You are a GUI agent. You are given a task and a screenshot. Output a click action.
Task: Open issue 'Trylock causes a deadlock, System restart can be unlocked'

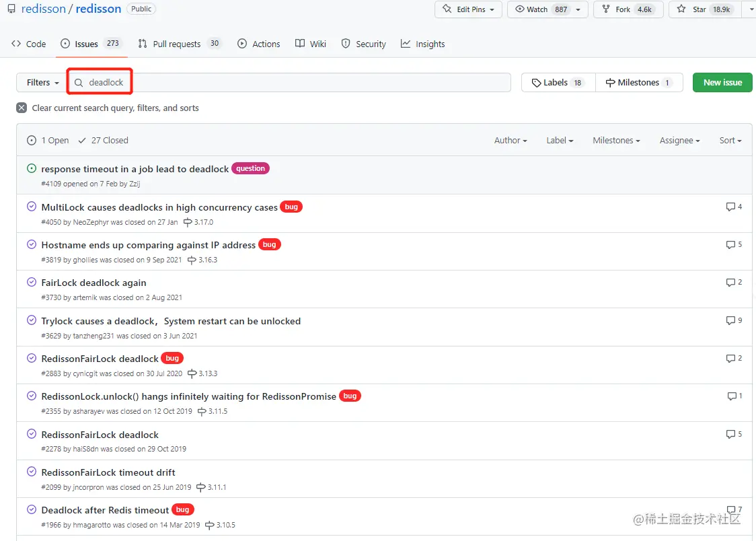171,321
